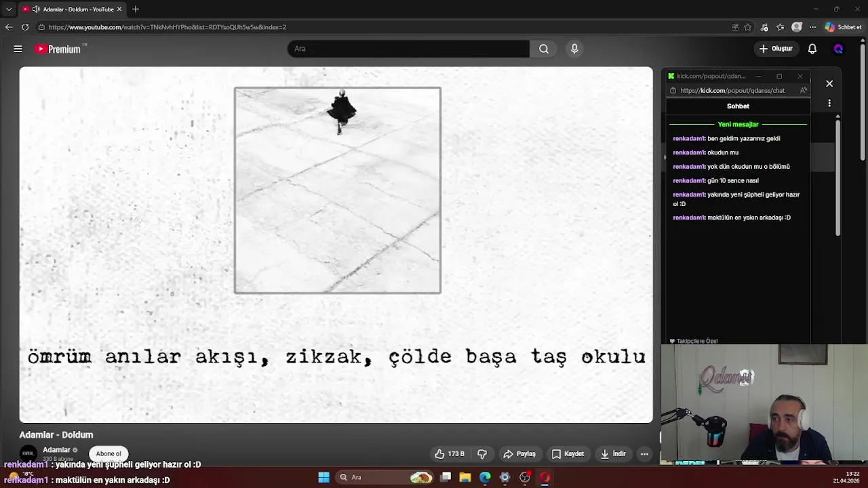
Task: Open the Adamlar channel avatar
Action: [x=28, y=453]
